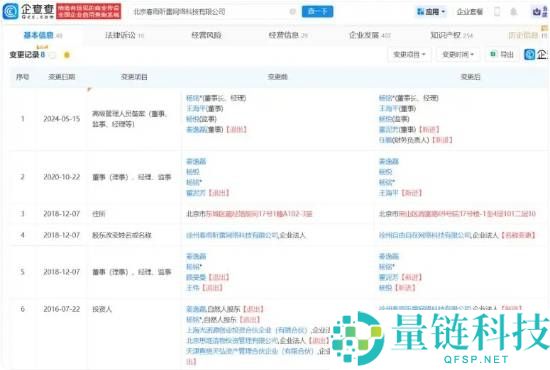Click the 查一下 search button
The width and height of the screenshot is (550, 370).
[317, 12]
